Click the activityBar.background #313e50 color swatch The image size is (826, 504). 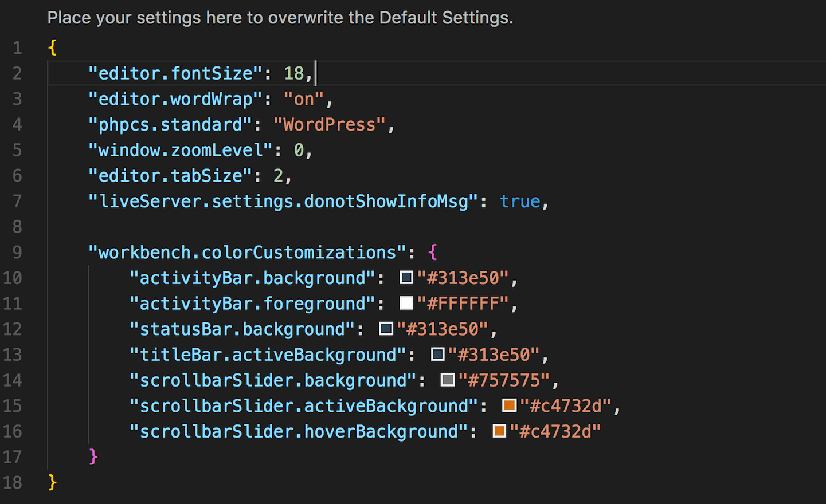[406, 278]
